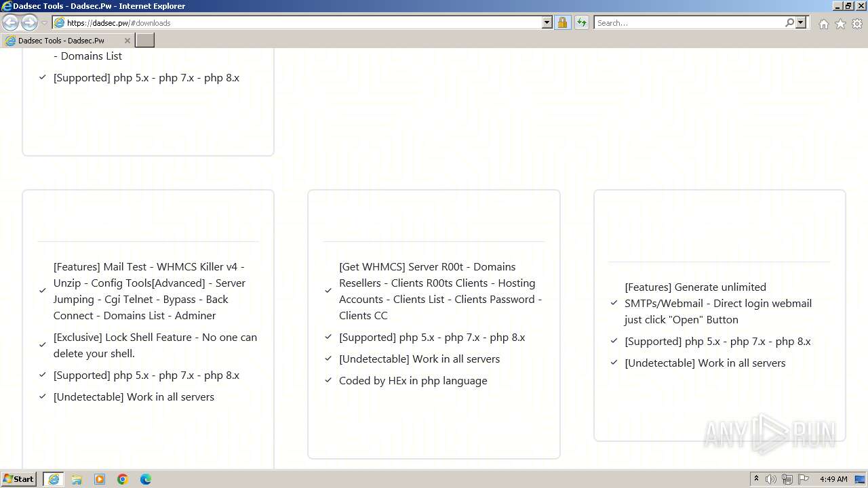The width and height of the screenshot is (868, 488).
Task: Open File Explorer folder icon on taskbar
Action: 77,479
